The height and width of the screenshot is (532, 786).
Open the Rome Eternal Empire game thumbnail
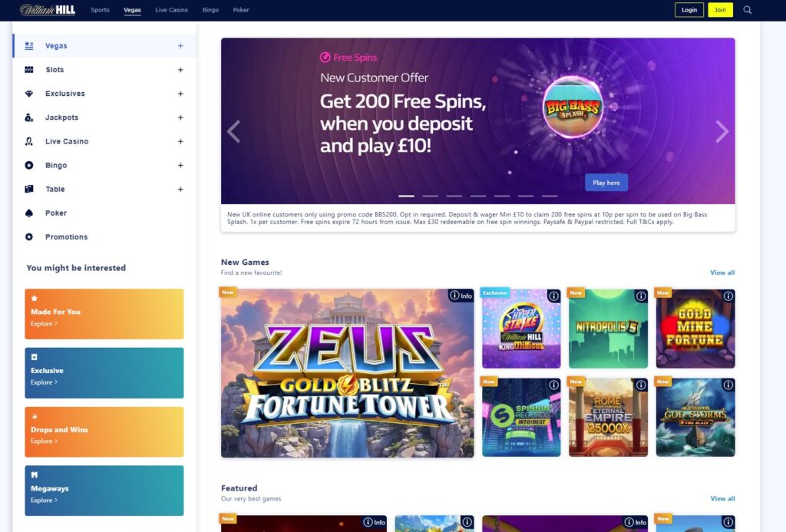coord(608,417)
